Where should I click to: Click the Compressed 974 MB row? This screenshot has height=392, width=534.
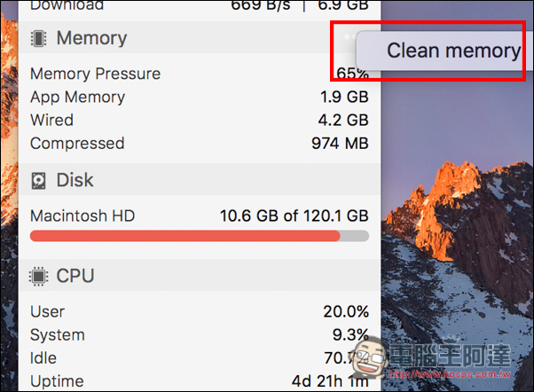[x=200, y=144]
